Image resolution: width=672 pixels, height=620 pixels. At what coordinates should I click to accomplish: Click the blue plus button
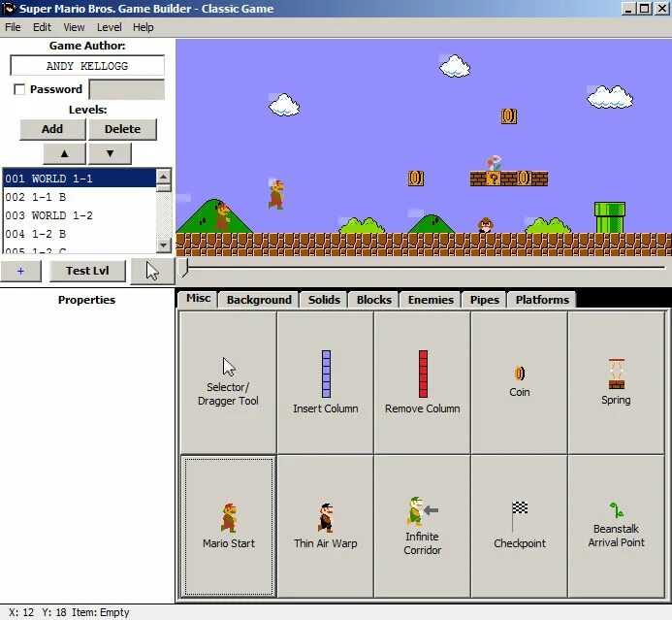coord(20,271)
